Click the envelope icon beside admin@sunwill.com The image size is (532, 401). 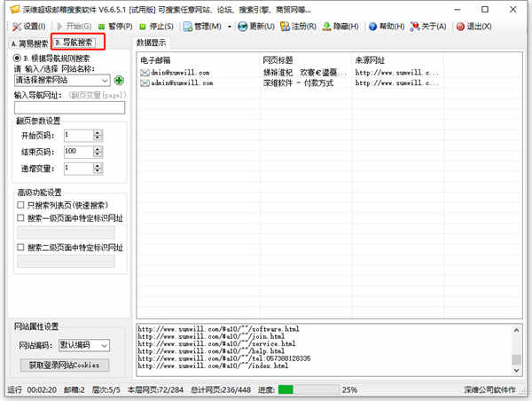(x=145, y=83)
